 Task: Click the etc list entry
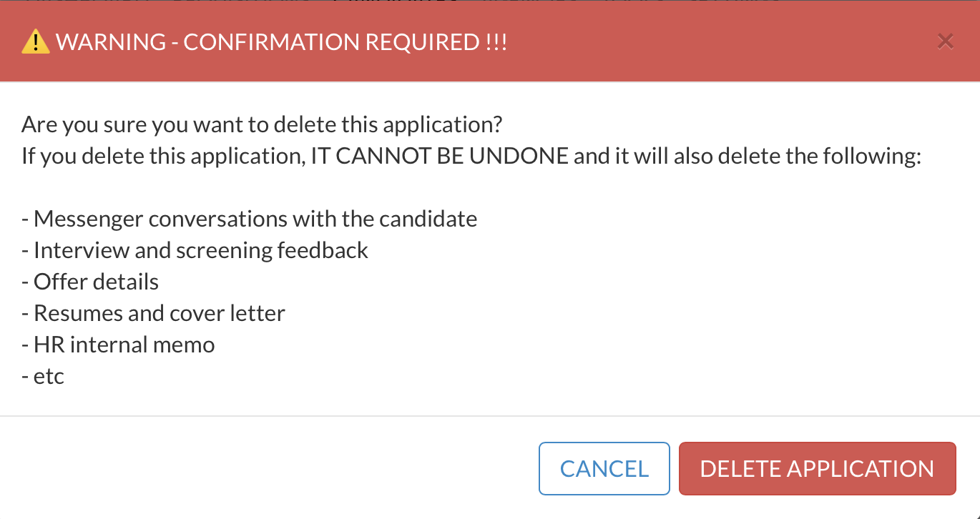tap(43, 376)
